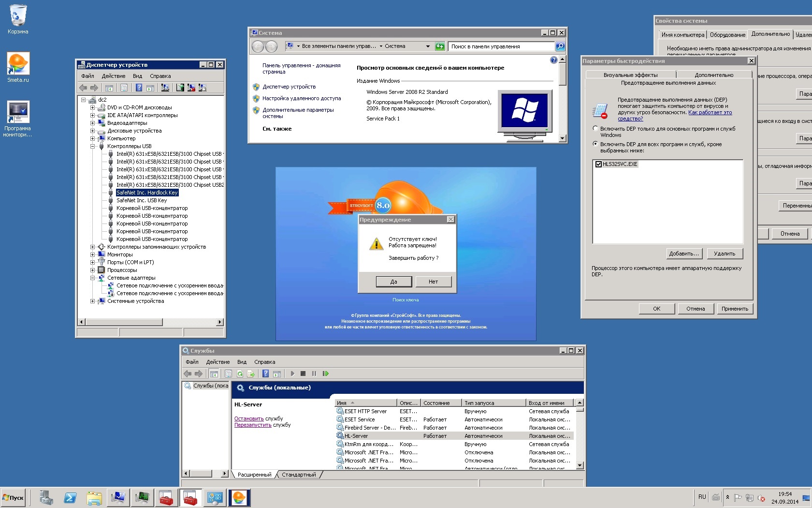Click the Control Panel search field
Screen dimensions: 812x508
click(501, 46)
